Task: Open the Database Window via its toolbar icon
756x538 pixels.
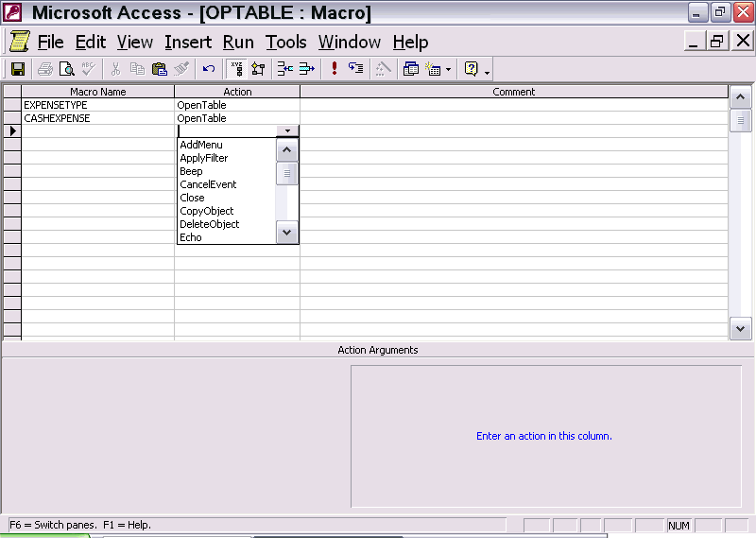Action: point(411,69)
